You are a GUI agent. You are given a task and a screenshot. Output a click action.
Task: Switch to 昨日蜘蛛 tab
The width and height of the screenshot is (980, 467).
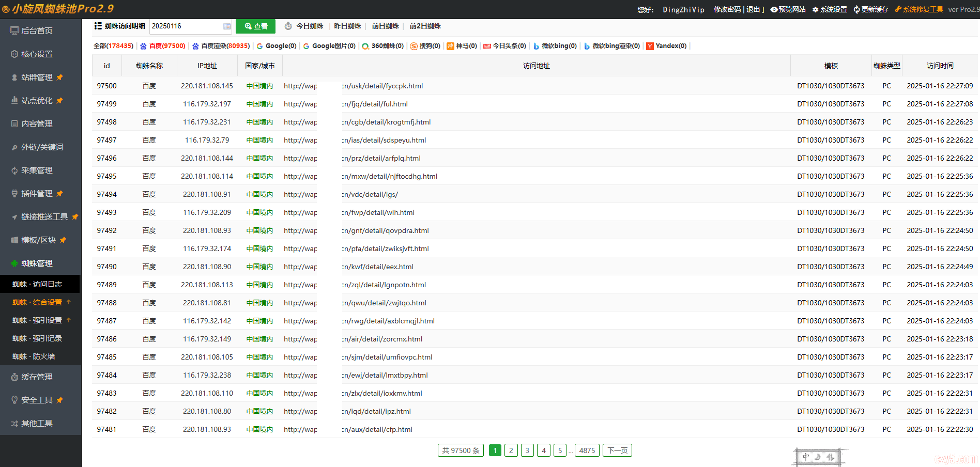pyautogui.click(x=347, y=26)
